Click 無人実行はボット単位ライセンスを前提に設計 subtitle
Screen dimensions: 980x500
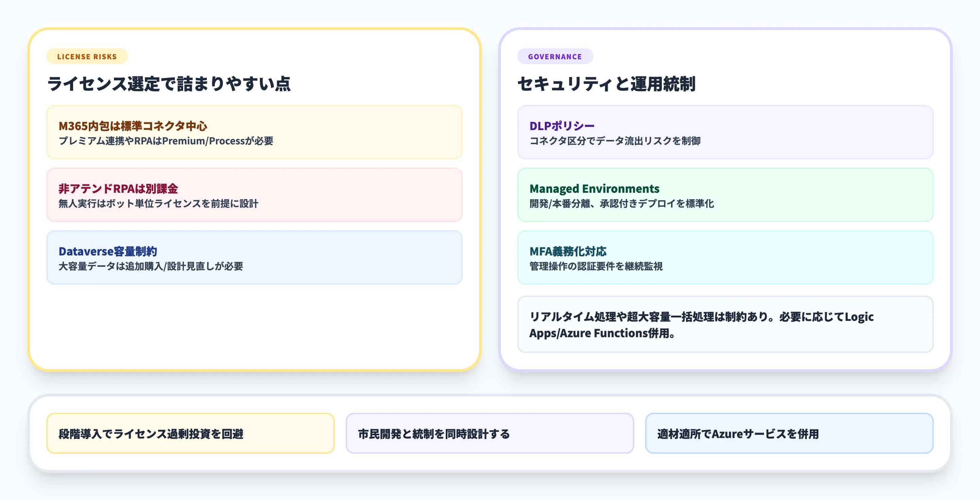coord(158,204)
